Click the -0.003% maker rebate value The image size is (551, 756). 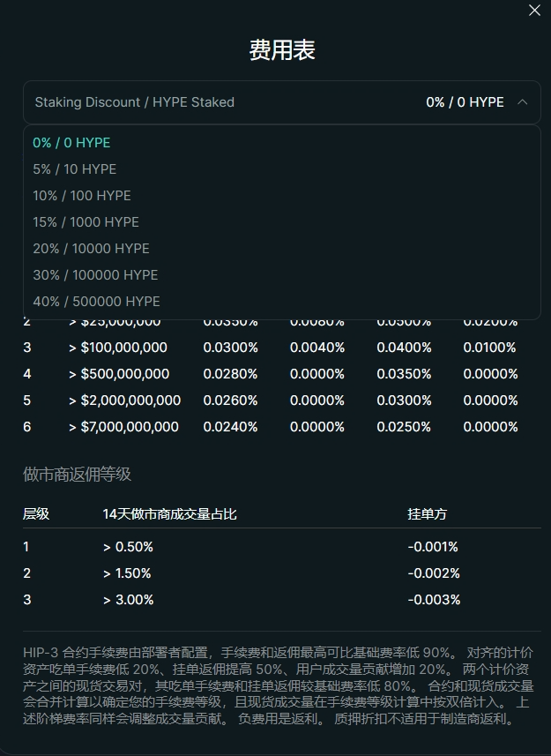[434, 600]
